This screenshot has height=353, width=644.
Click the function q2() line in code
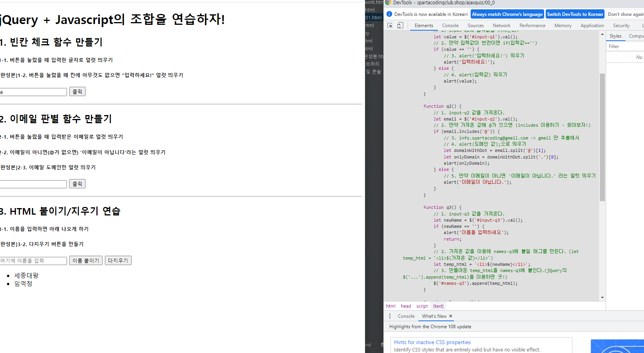pos(442,106)
